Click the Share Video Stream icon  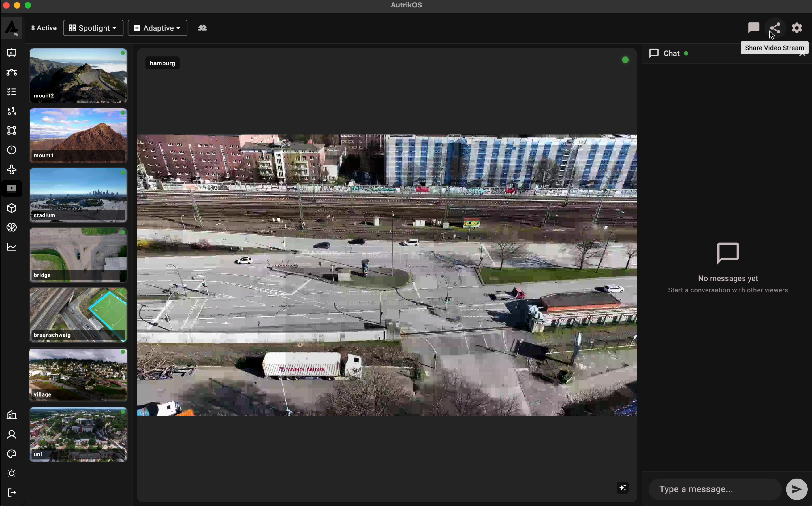pyautogui.click(x=775, y=28)
